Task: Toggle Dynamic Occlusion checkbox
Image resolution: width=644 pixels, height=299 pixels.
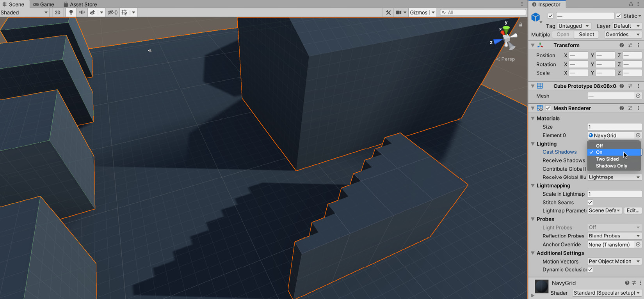Action: tap(590, 269)
